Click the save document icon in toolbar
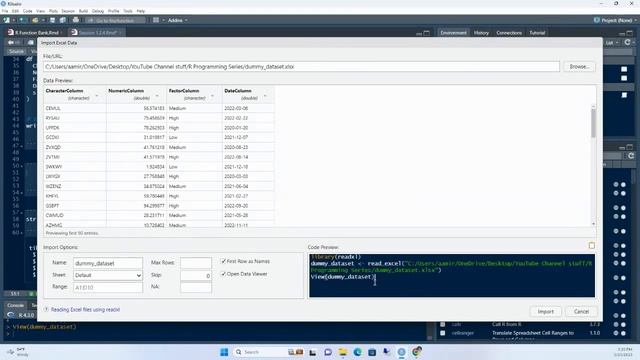 pos(52,20)
